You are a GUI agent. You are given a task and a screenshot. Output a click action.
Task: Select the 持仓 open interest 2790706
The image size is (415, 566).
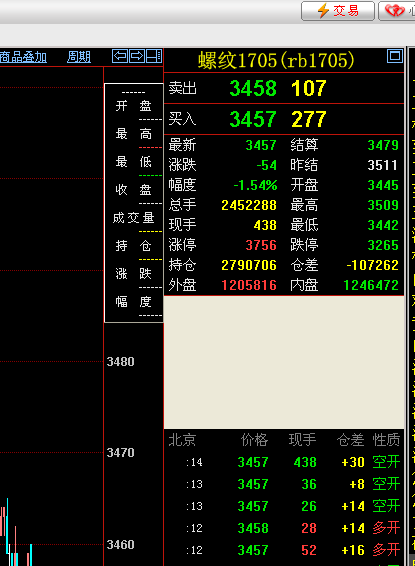[249, 265]
